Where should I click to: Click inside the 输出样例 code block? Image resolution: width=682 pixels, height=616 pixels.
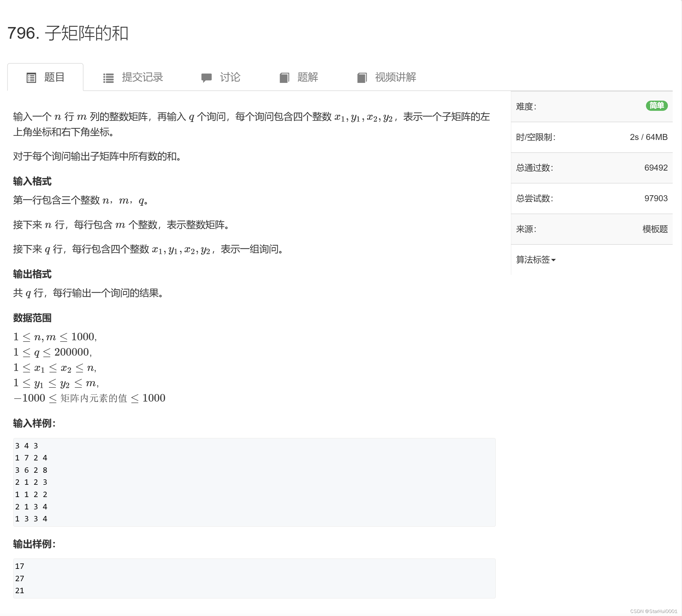tap(254, 578)
